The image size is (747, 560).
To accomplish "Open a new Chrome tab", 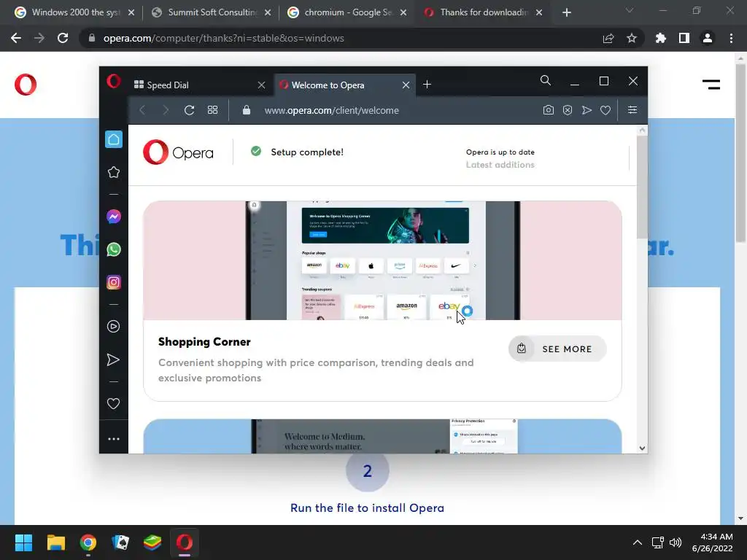I will [566, 12].
